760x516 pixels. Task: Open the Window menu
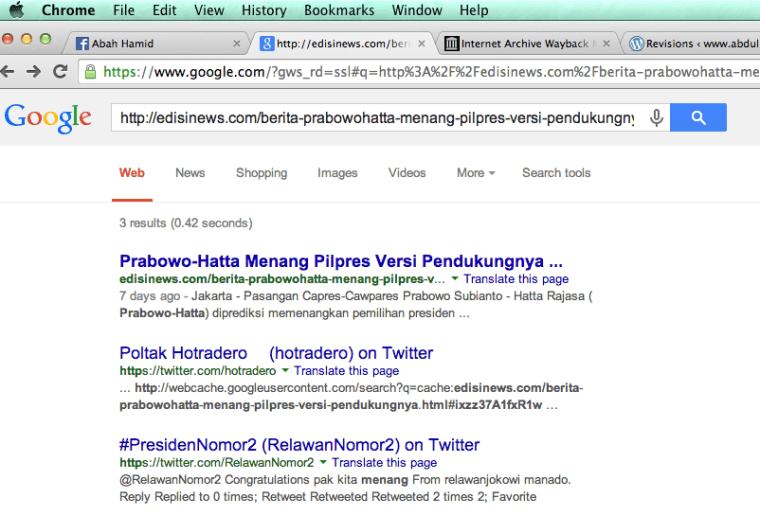pyautogui.click(x=417, y=10)
